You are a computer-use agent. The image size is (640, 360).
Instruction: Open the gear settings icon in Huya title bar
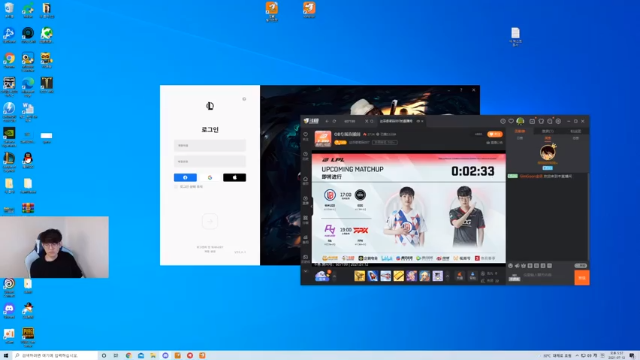558,121
